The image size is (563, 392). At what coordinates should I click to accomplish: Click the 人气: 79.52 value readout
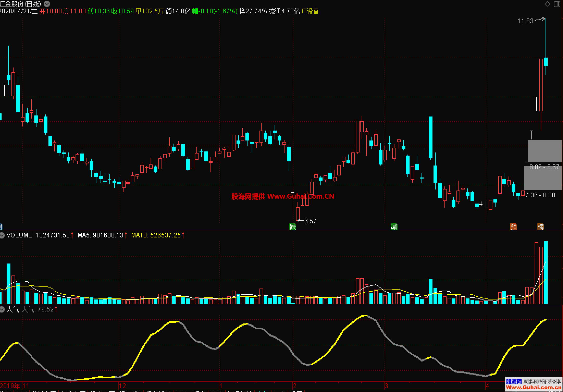click(38, 309)
